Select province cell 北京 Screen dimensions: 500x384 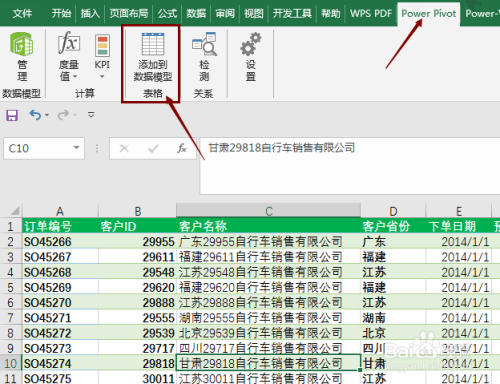pos(393,333)
